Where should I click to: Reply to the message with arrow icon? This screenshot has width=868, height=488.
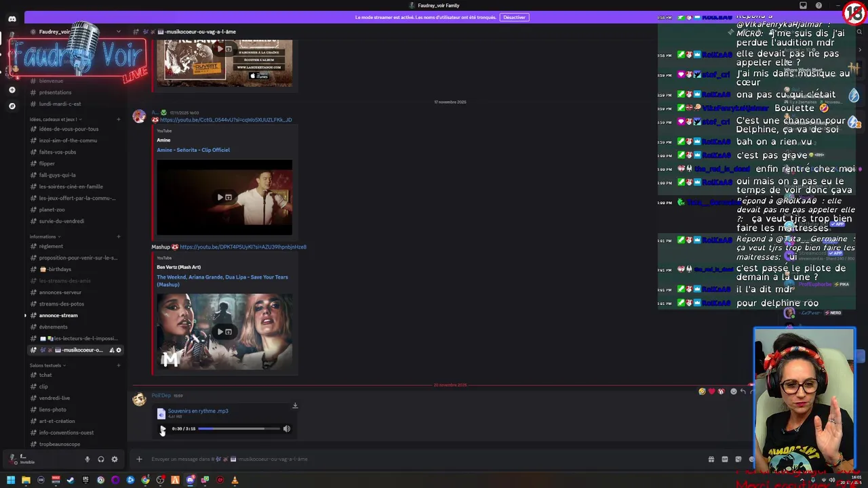743,392
